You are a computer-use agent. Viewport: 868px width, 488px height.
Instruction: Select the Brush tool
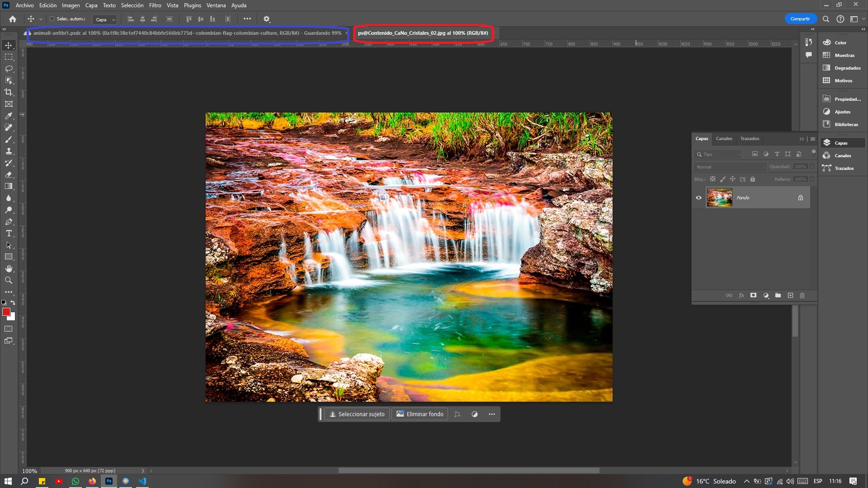[x=8, y=140]
